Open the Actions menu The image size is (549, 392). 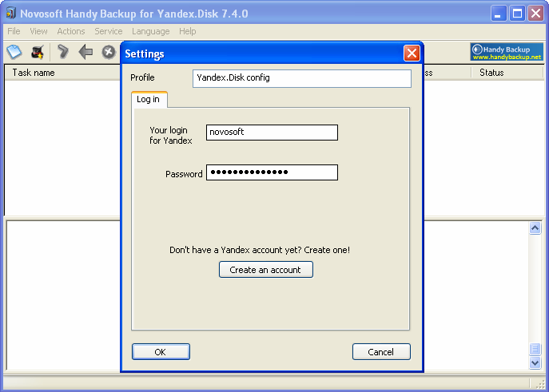coord(71,31)
